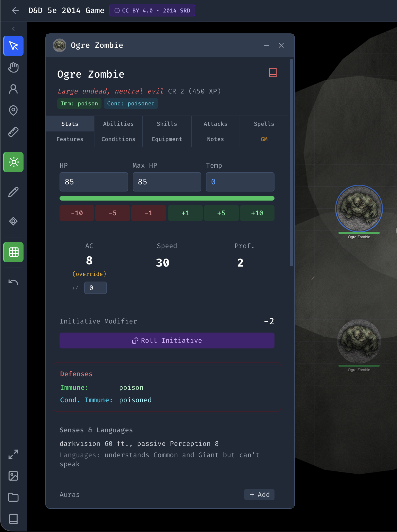
Task: Open the Spells tab
Action: click(264, 124)
